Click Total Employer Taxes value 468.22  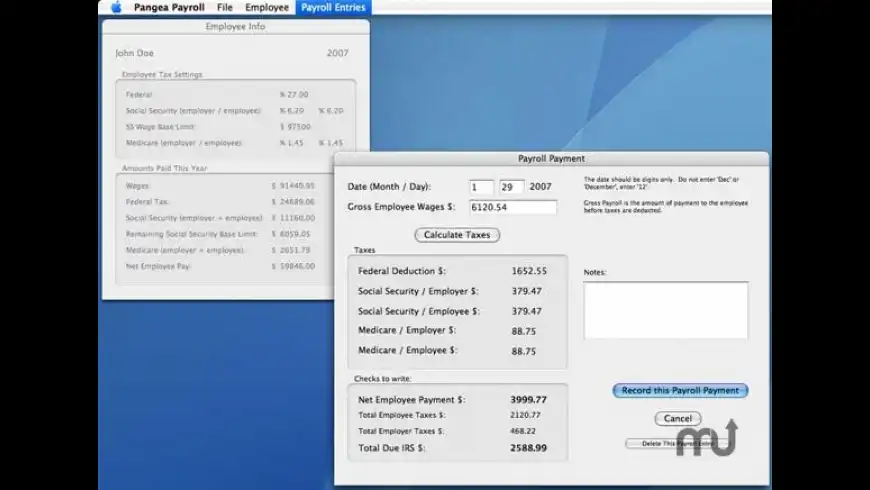[x=523, y=431]
